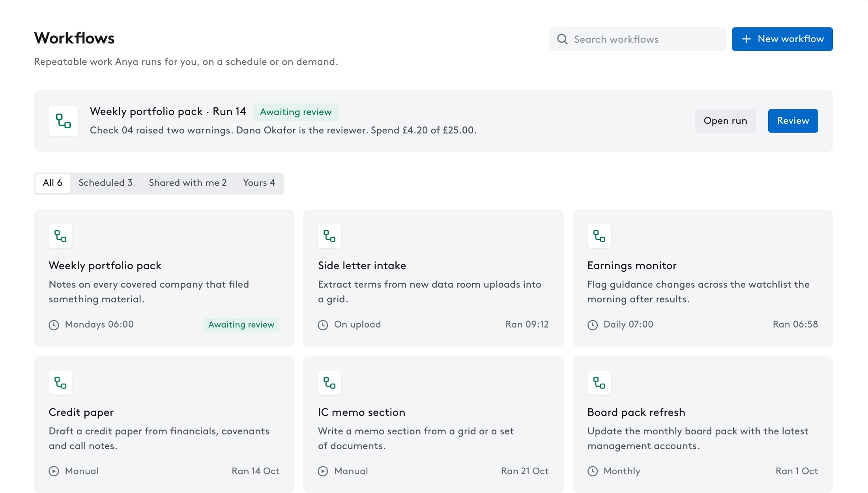Image resolution: width=868 pixels, height=493 pixels.
Task: Click the play icon beside Credit paper Manual
Action: tap(54, 471)
